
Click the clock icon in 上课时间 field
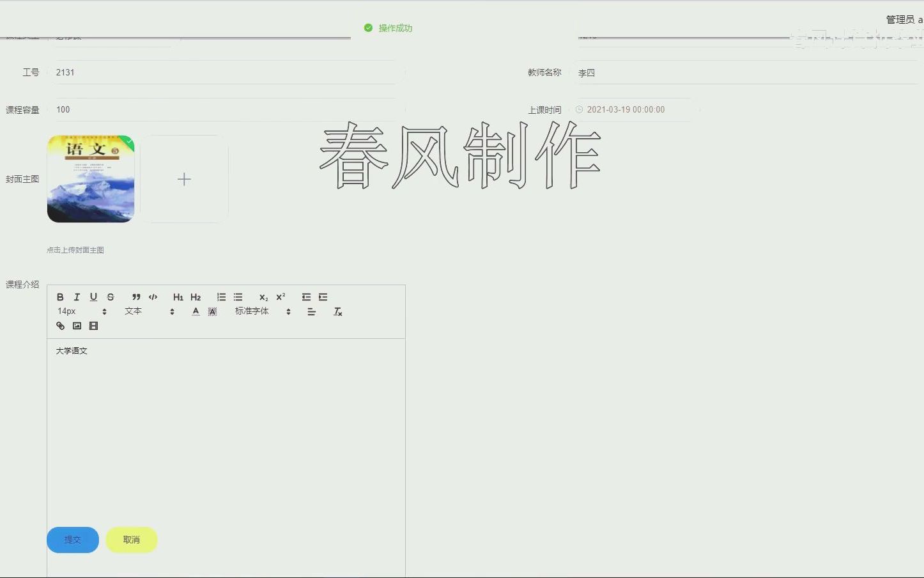point(580,109)
